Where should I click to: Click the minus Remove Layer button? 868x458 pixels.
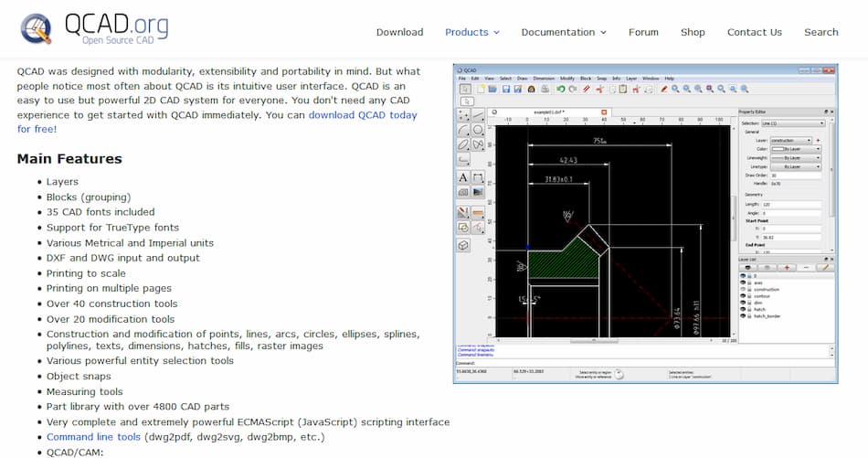806,268
